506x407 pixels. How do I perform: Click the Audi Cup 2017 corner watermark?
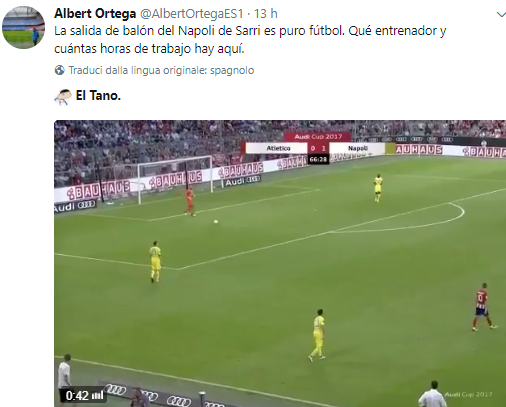pyautogui.click(x=468, y=395)
